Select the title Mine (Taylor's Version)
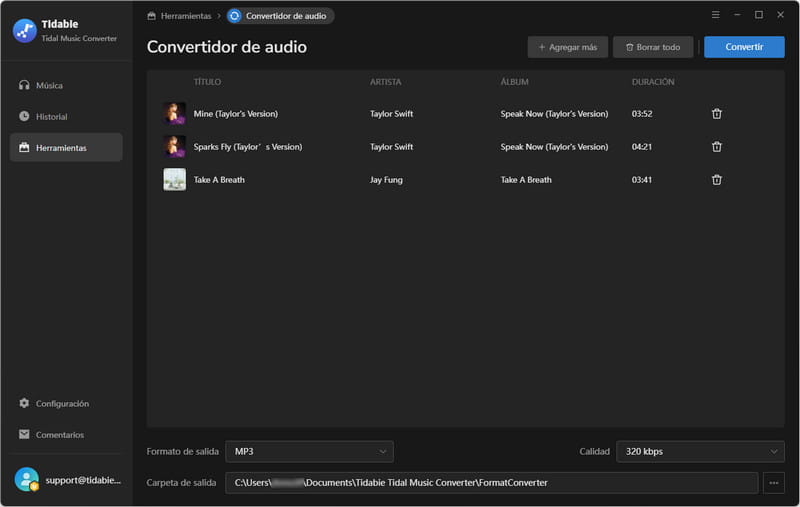Image resolution: width=800 pixels, height=507 pixels. 236,114
